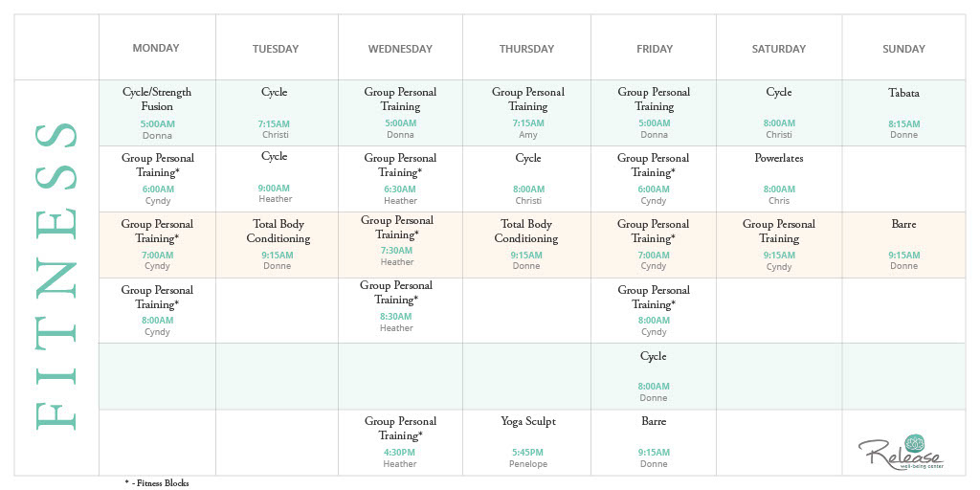Select the Friday column header
This screenshot has width=980, height=490.
point(655,49)
